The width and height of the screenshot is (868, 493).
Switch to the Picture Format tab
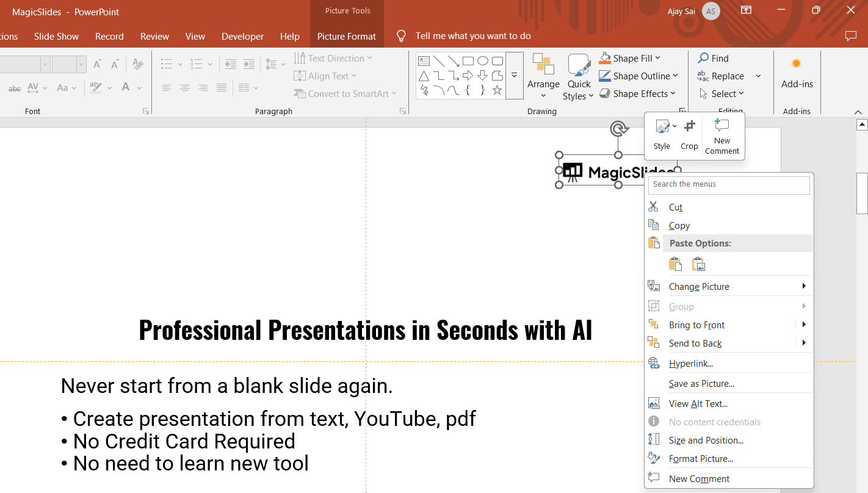(x=347, y=37)
